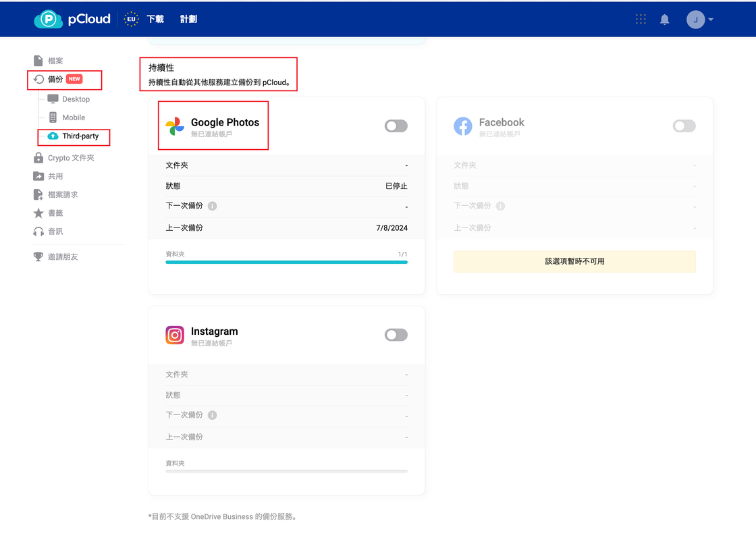Screen dimensions: 756x540
Task: Click the lock icon beside Crypto
Action: click(x=38, y=158)
